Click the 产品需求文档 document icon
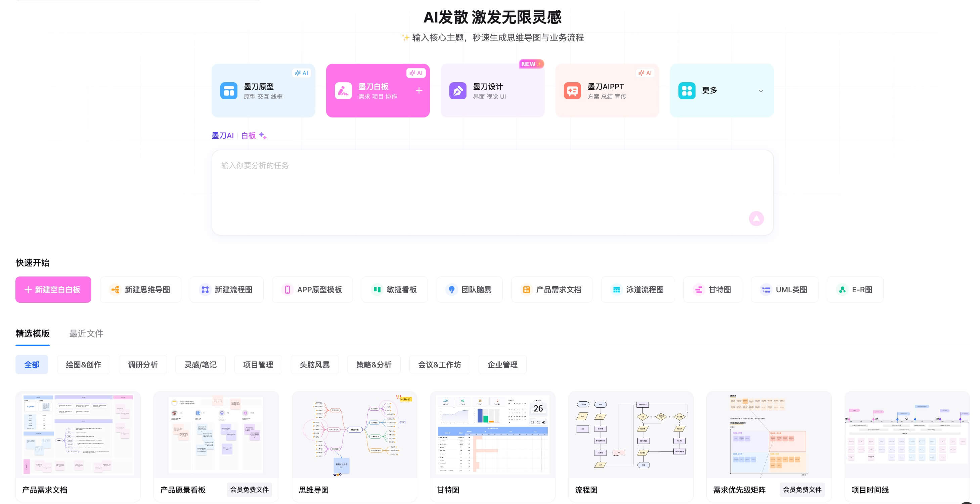The height and width of the screenshot is (504, 980). 527,290
